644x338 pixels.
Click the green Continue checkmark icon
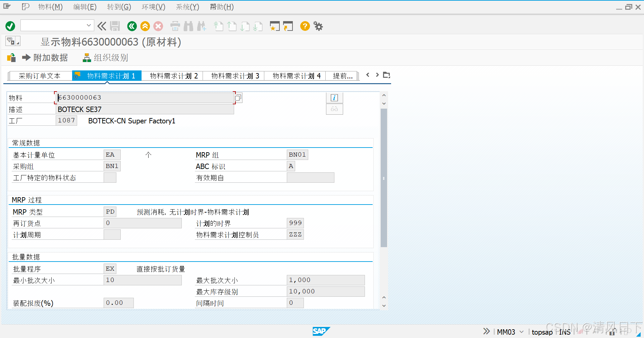click(10, 26)
